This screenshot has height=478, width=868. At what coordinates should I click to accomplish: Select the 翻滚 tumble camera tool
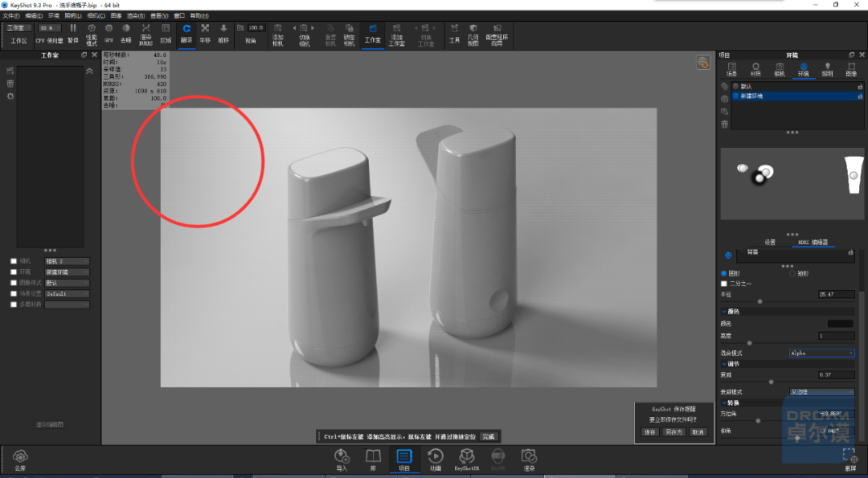(x=186, y=34)
